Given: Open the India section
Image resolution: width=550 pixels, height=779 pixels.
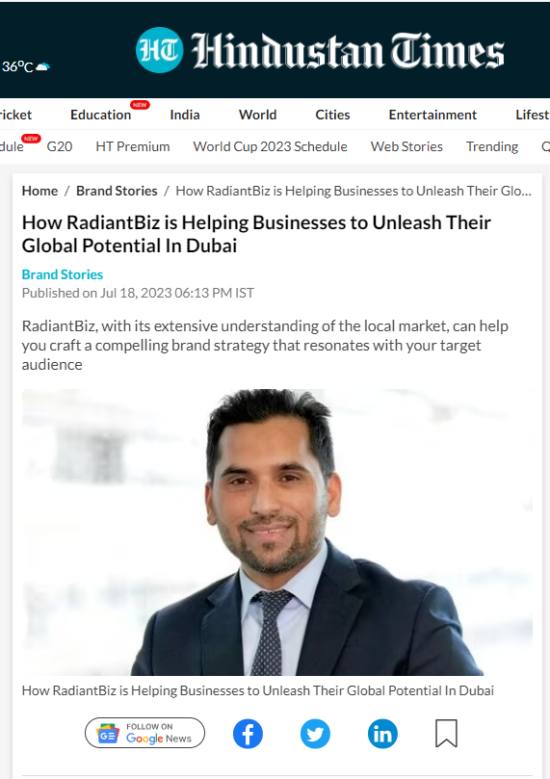Looking at the screenshot, I should pyautogui.click(x=185, y=115).
